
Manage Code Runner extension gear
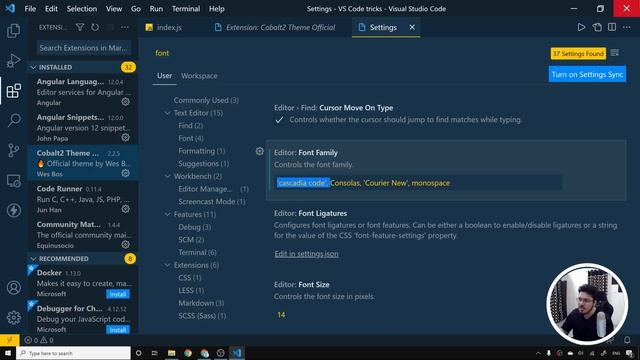[126, 209]
